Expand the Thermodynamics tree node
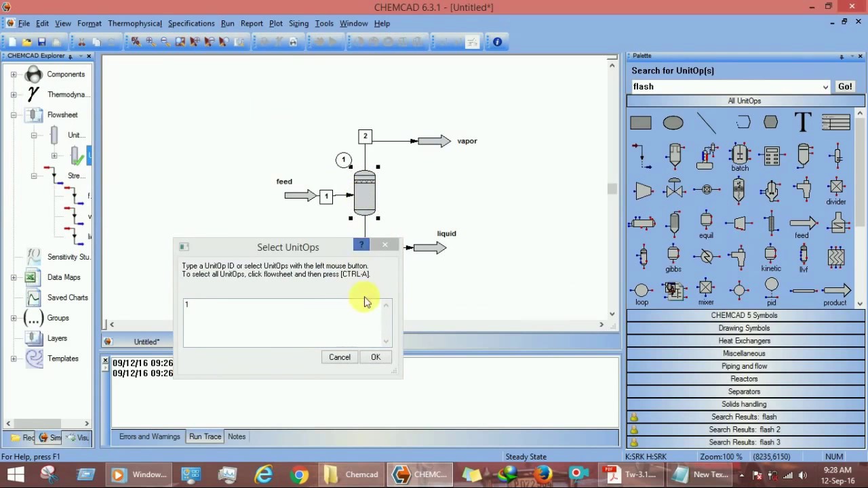The height and width of the screenshot is (488, 868). [14, 95]
